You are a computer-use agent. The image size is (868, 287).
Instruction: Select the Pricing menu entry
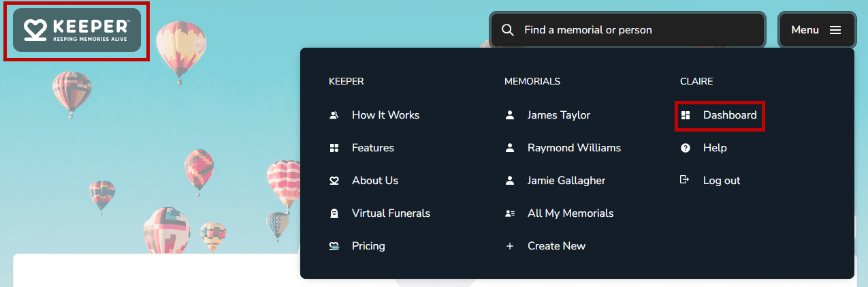368,246
